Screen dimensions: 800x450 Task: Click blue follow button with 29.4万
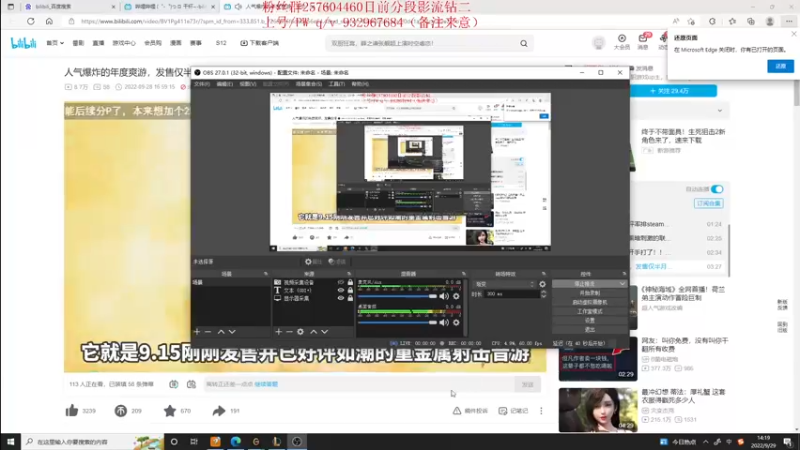click(673, 91)
